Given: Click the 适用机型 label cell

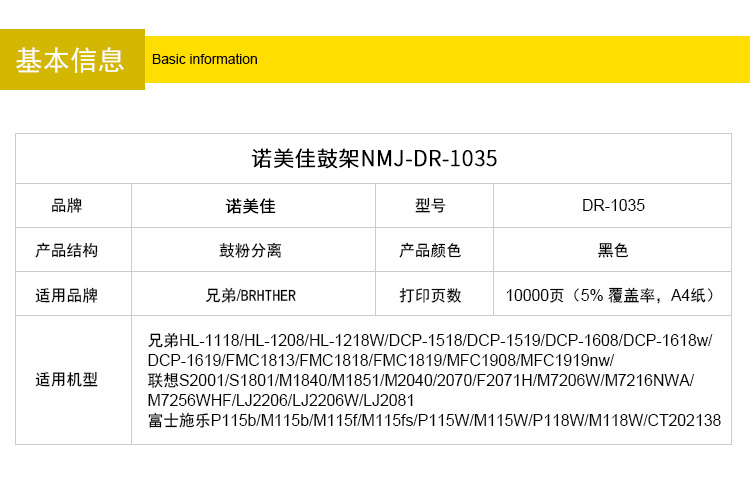Looking at the screenshot, I should click(74, 380).
